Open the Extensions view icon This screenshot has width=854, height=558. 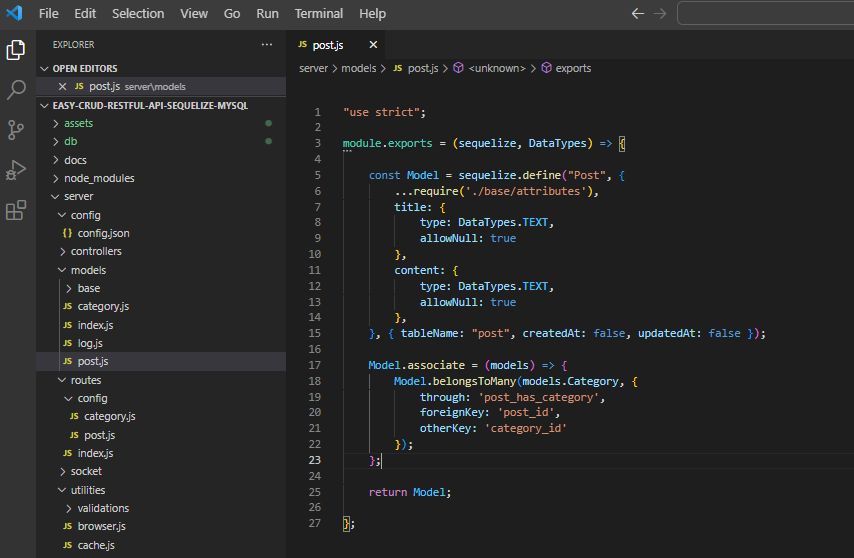[16, 210]
